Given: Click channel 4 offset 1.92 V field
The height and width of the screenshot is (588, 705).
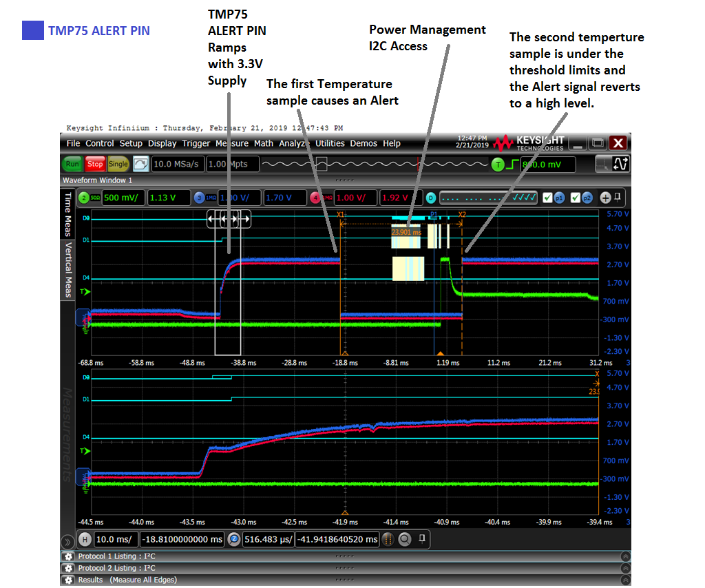Looking at the screenshot, I should [x=401, y=198].
